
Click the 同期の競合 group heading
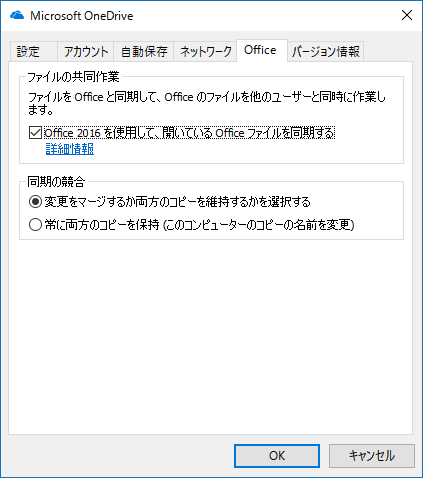point(56,182)
